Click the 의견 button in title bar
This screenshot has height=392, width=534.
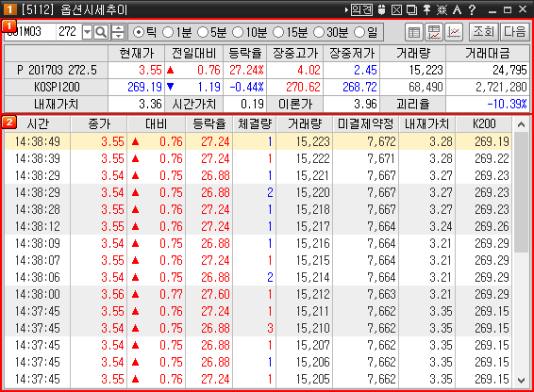click(x=361, y=9)
